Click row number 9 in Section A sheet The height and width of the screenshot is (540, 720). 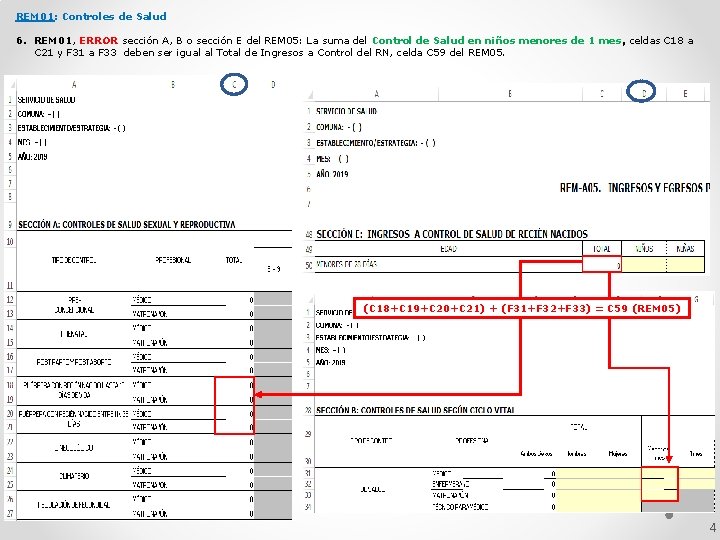click(10, 225)
